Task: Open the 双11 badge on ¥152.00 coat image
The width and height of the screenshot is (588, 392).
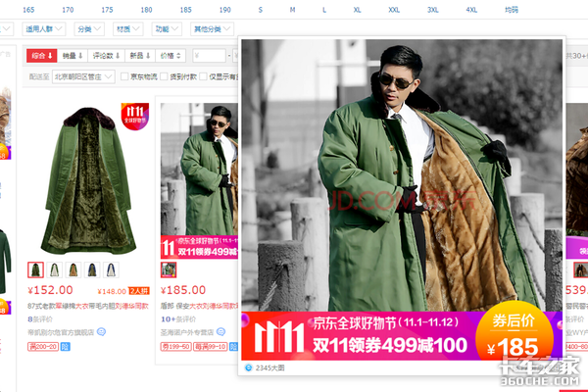Action: [x=135, y=117]
